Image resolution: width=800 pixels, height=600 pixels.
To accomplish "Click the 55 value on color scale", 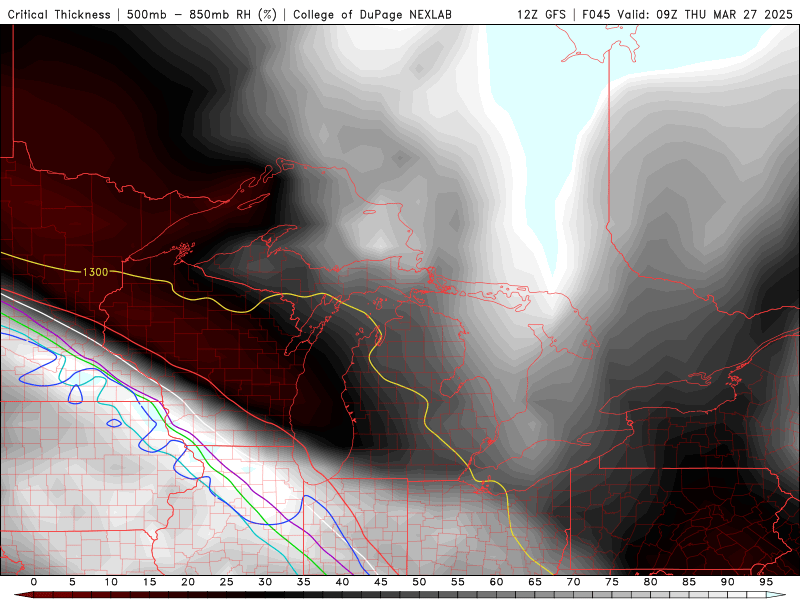I will point(458,582).
